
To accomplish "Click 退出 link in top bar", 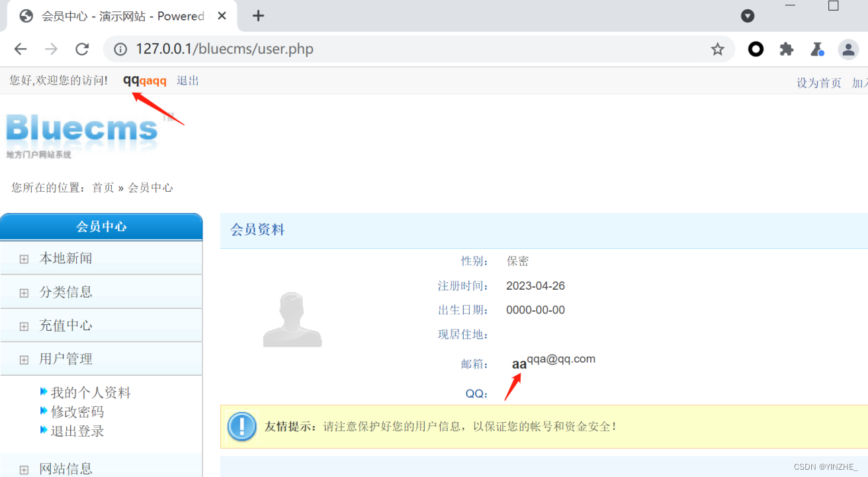I will click(188, 81).
